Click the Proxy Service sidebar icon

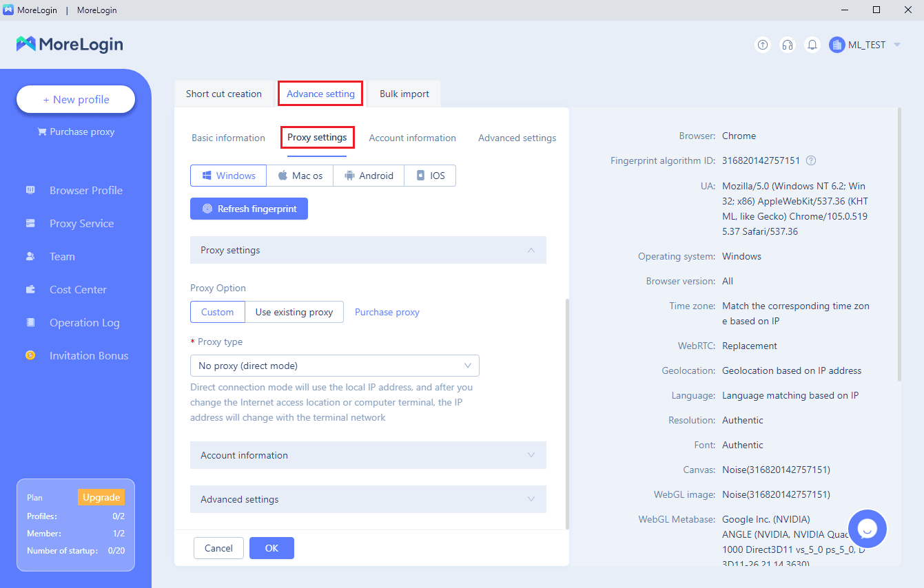tap(30, 223)
